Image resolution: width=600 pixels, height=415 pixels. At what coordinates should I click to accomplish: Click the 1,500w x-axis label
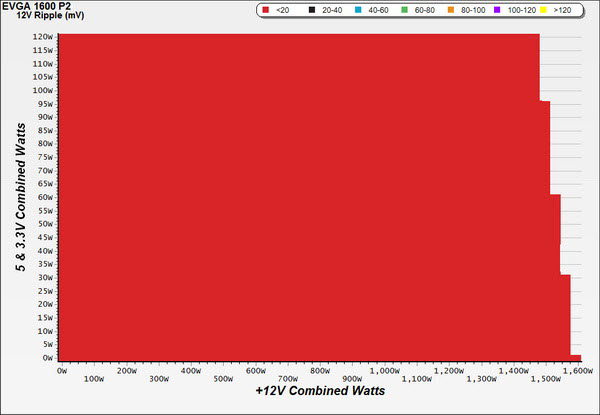[x=546, y=379]
